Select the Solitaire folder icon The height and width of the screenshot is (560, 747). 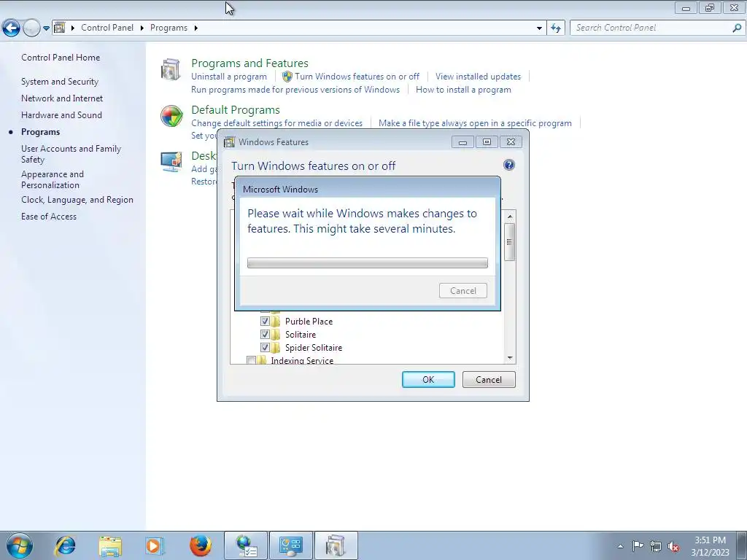click(x=275, y=334)
